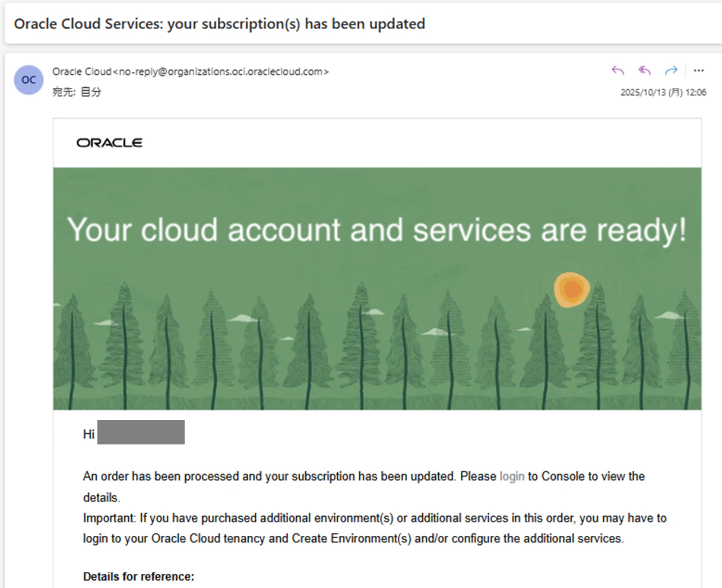This screenshot has width=722, height=588.
Task: Click the Forward arrow icon
Action: pos(671,71)
